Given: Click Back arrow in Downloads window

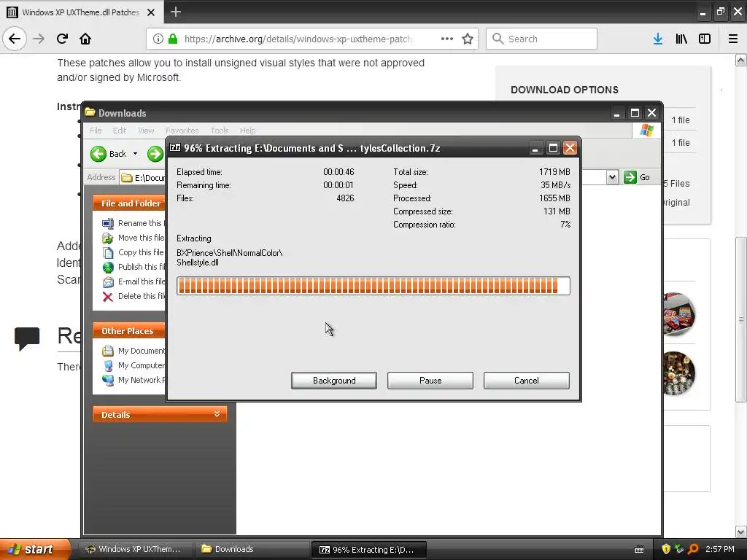Looking at the screenshot, I should (98, 154).
